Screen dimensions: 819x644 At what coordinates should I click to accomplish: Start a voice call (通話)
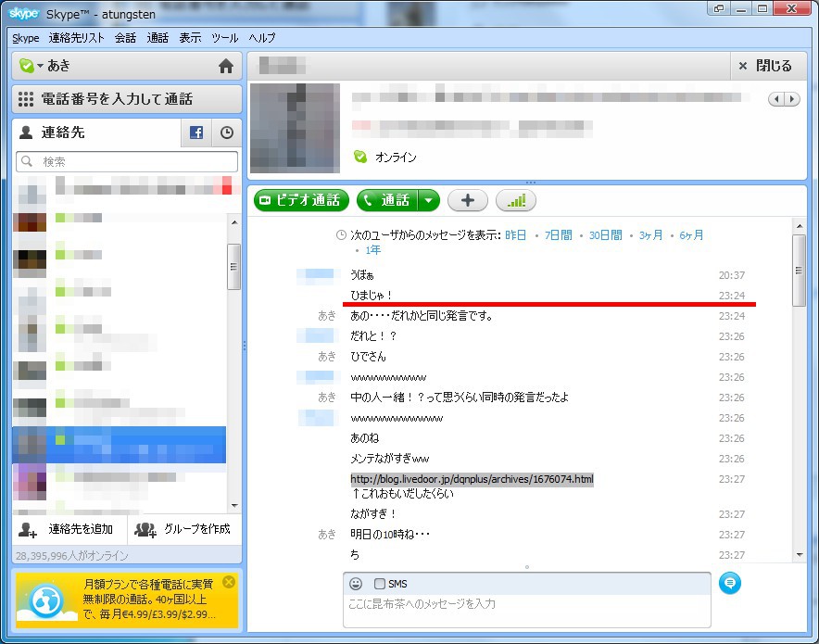[x=387, y=200]
